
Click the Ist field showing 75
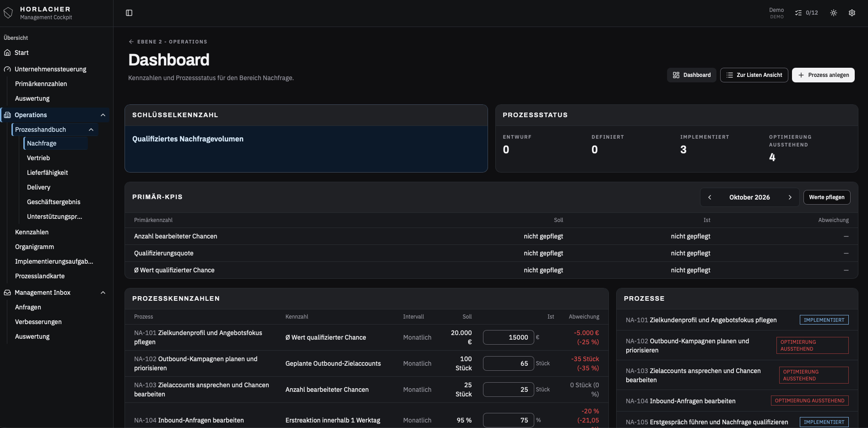pyautogui.click(x=508, y=420)
